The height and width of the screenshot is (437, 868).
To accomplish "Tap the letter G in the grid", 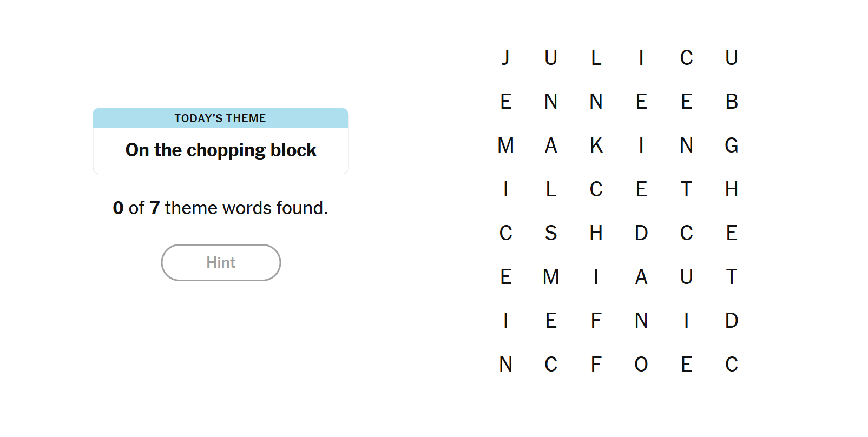I will click(x=732, y=145).
